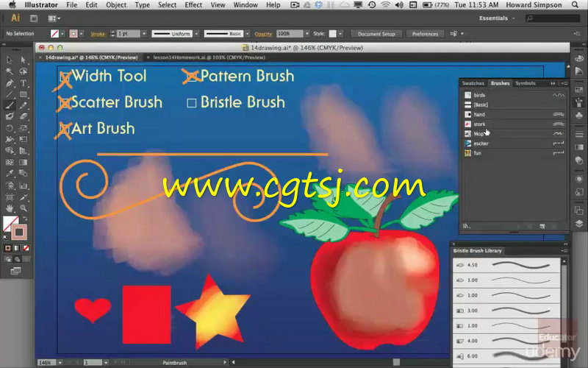Select the Symbol Sprayer tool
This screenshot has width=588, height=368.
tap(10, 185)
